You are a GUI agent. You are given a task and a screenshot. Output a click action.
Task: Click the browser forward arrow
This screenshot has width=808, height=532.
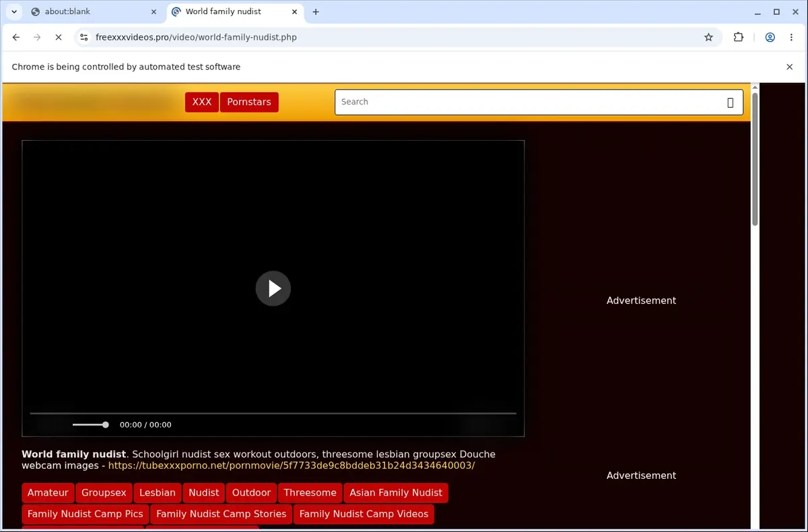pos(37,38)
